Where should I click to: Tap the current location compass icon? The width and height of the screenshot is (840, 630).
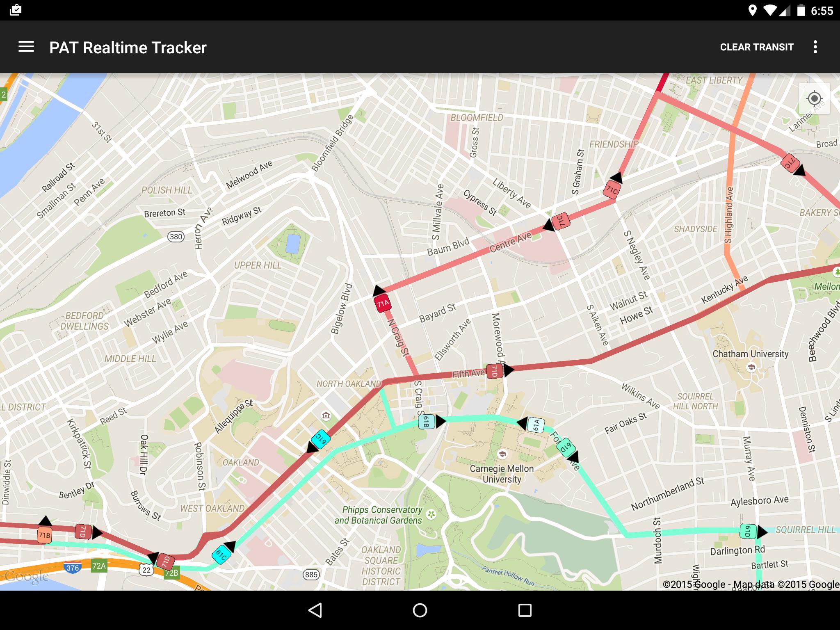coord(815,100)
